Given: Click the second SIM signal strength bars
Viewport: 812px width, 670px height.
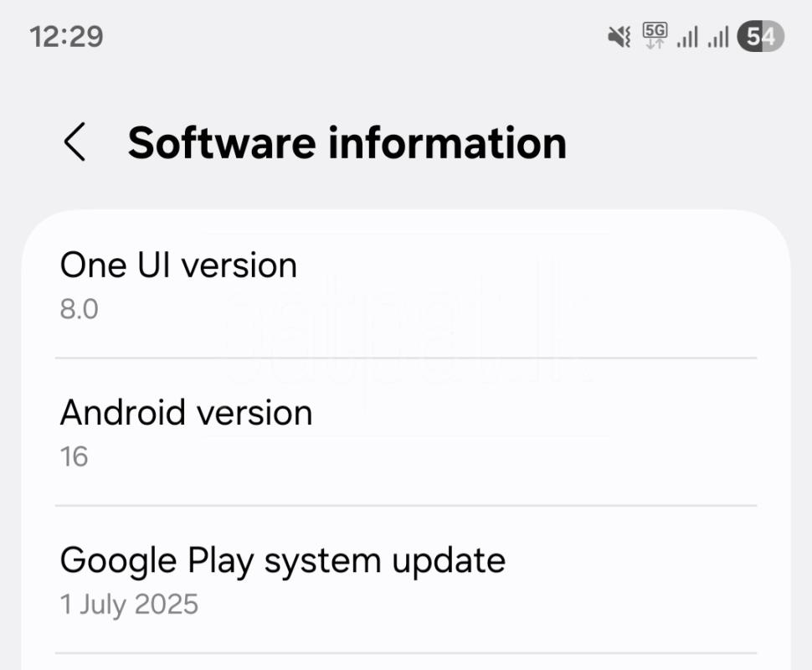Looking at the screenshot, I should [717, 37].
